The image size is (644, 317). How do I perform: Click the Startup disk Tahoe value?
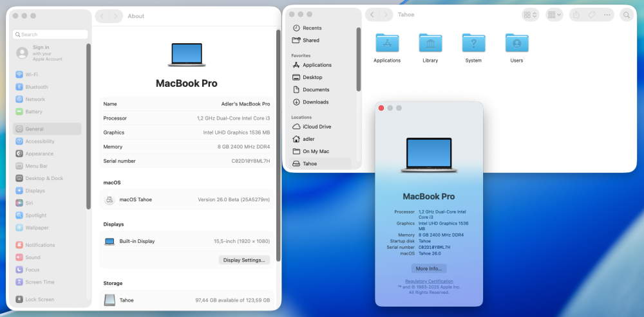[x=424, y=241]
